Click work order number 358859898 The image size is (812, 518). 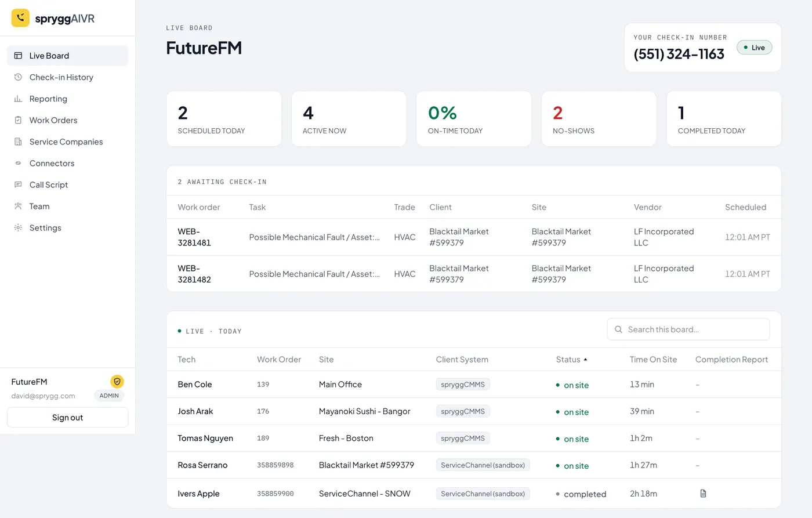pyautogui.click(x=275, y=465)
